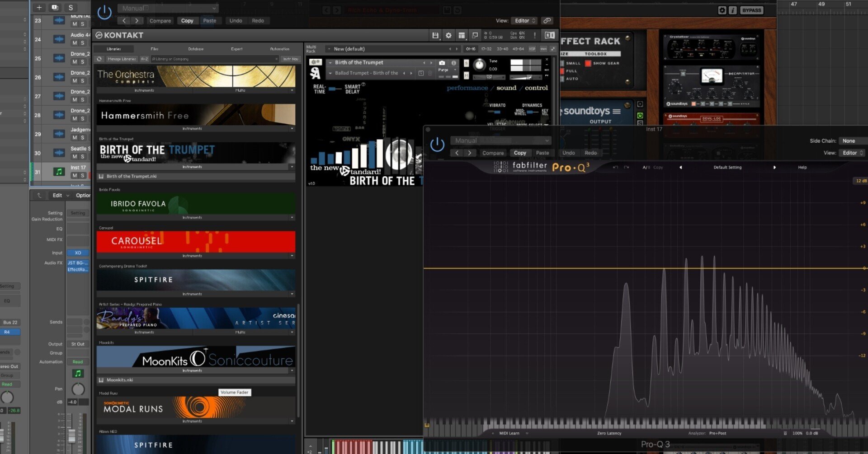868x454 pixels.
Task: Mute track 31 Inst 17
Action: tap(75, 176)
